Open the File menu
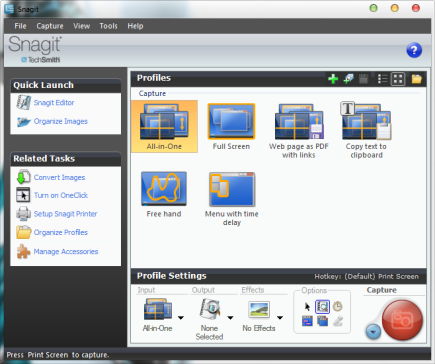This screenshot has width=435, height=364. pos(20,26)
